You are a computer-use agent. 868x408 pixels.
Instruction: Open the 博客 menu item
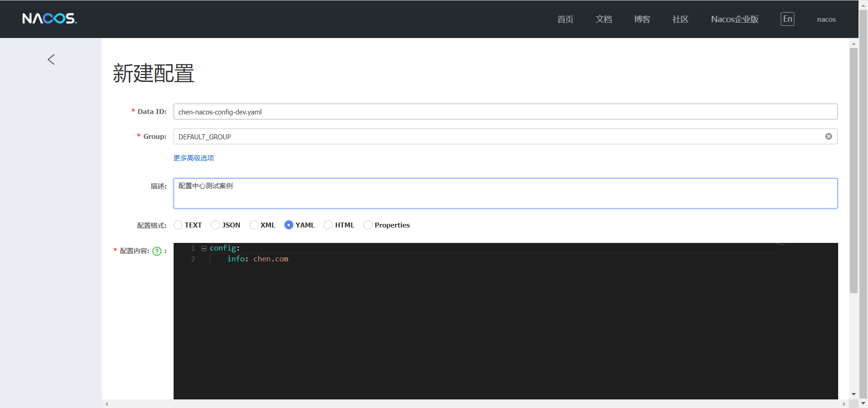point(642,19)
